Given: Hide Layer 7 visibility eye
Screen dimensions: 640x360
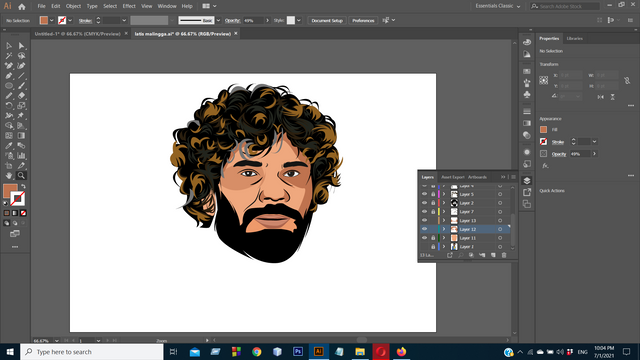Looking at the screenshot, I should point(424,211).
